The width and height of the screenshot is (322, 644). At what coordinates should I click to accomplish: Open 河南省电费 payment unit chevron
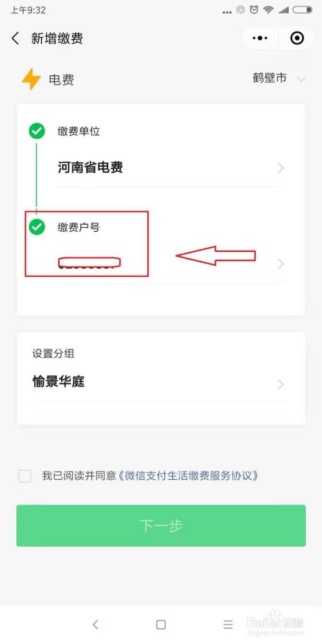click(x=281, y=167)
